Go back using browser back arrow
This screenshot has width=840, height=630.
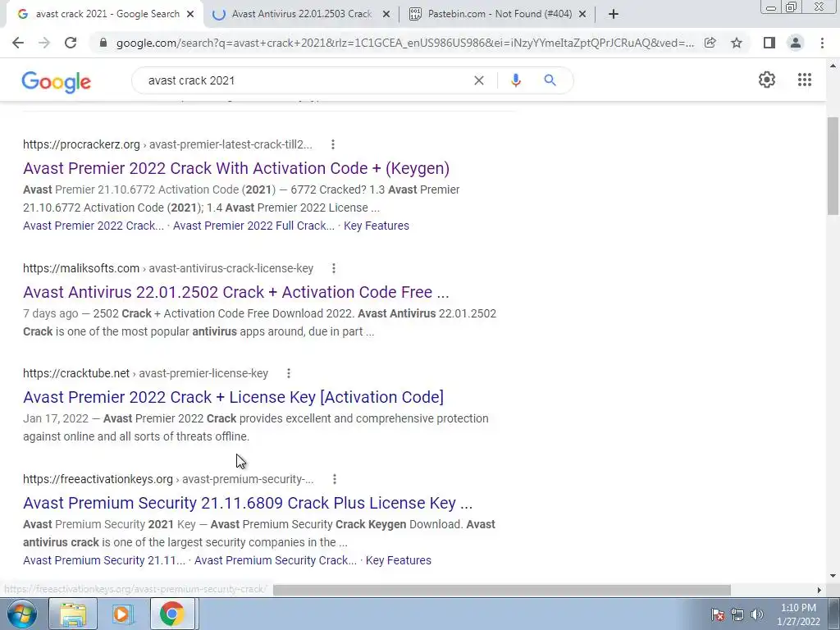click(x=18, y=43)
